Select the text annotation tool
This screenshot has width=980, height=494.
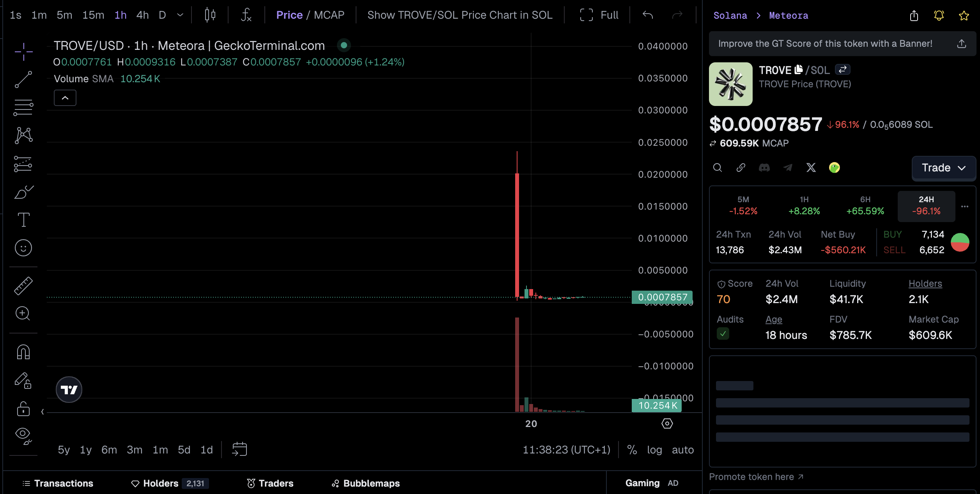tap(23, 219)
